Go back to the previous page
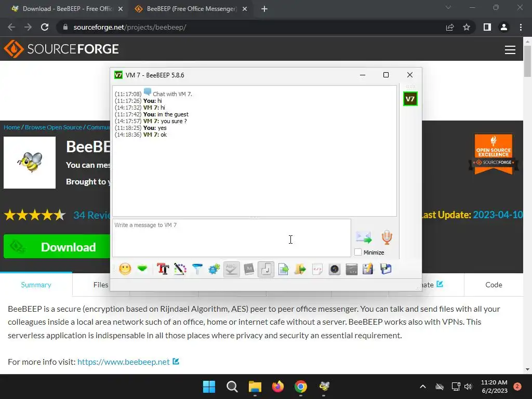The image size is (532, 399). tap(11, 27)
